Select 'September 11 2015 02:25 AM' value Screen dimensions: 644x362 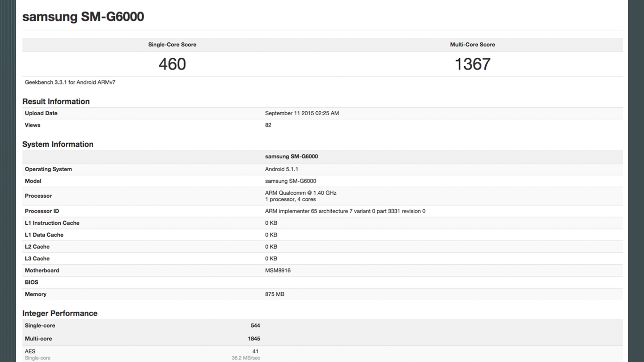tap(302, 113)
